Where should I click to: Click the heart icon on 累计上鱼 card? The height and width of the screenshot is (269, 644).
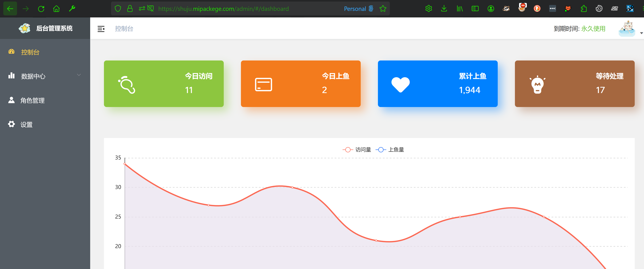point(400,84)
